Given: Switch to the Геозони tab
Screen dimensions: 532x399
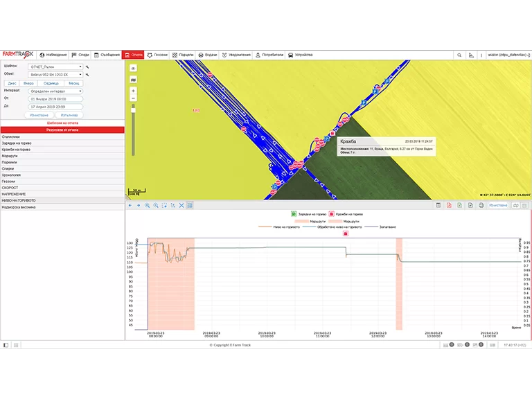Looking at the screenshot, I should coord(157,55).
